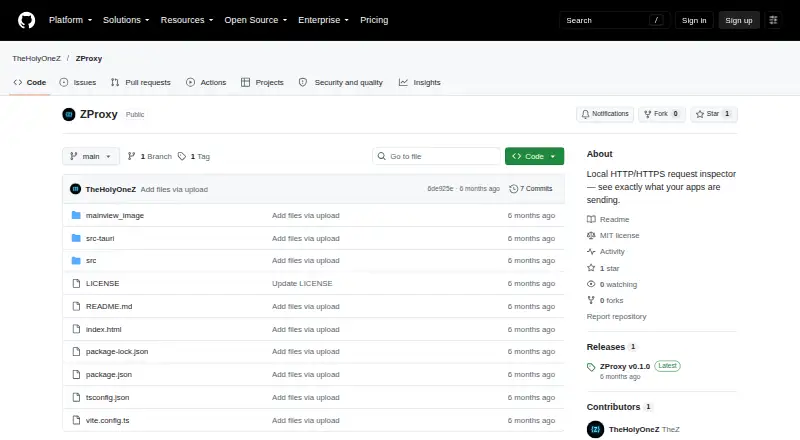This screenshot has width=800, height=440.
Task: Star the ZProxy repository
Action: pos(714,114)
